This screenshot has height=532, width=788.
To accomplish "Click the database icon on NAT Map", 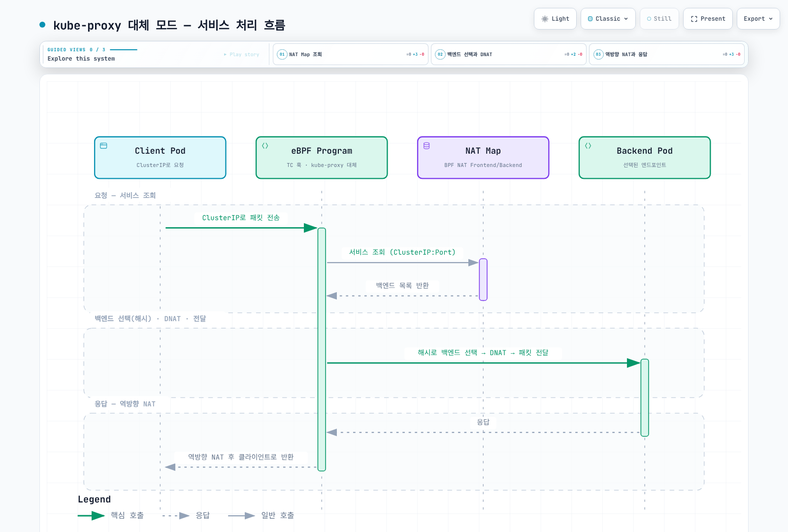I will (427, 146).
